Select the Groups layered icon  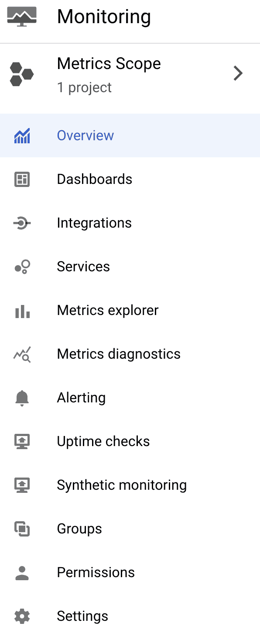(x=22, y=529)
